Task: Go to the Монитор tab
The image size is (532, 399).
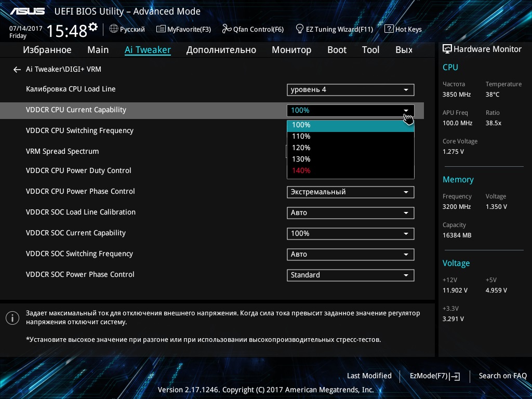Action: click(291, 50)
